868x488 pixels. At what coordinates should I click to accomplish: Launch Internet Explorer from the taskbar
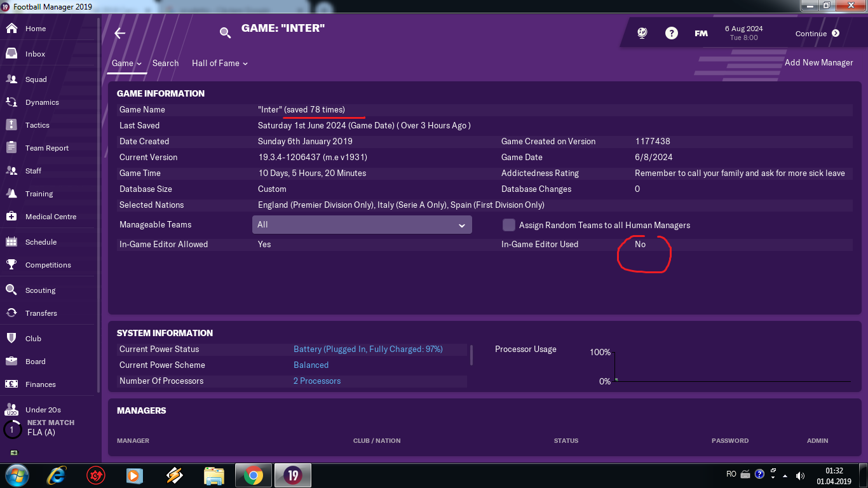pyautogui.click(x=57, y=475)
